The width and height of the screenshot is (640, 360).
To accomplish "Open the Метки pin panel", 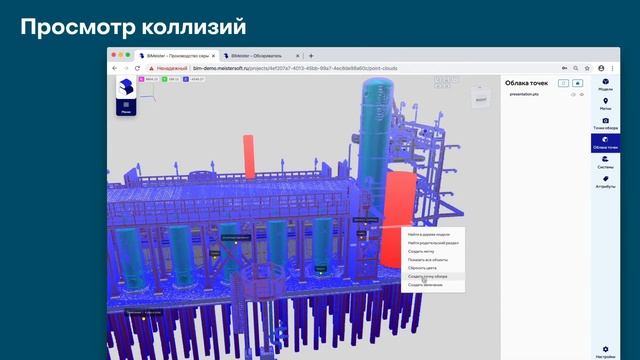I will tap(605, 104).
